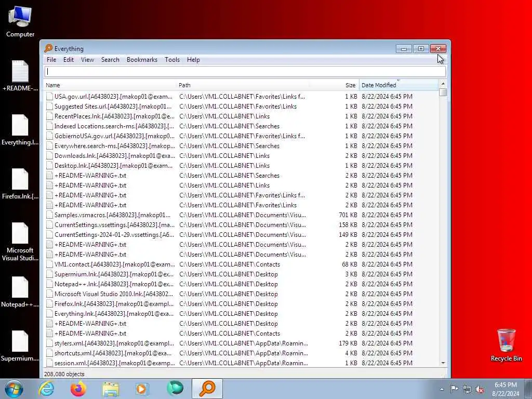The width and height of the screenshot is (532, 399).
Task: Open Windows Media Player taskbar icon
Action: (142, 389)
